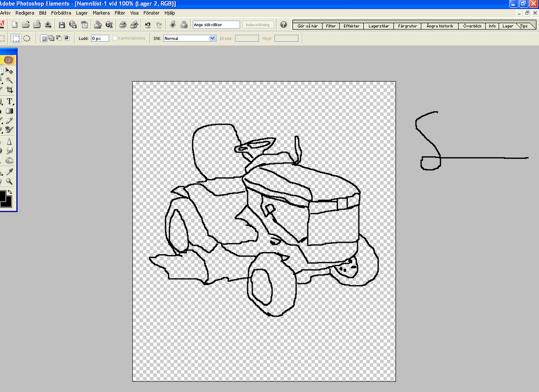This screenshot has width=539, height=392.
Task: Set Subtract from Selection mode
Action: [59, 38]
